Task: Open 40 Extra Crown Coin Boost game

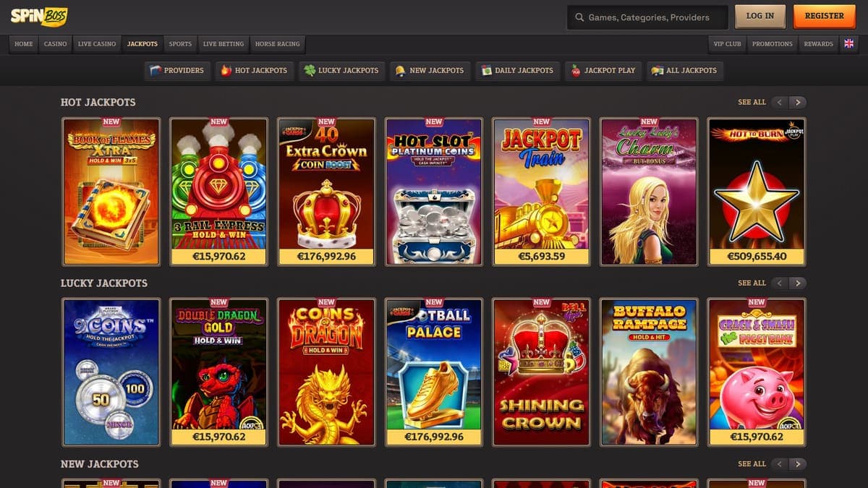Action: coord(326,192)
